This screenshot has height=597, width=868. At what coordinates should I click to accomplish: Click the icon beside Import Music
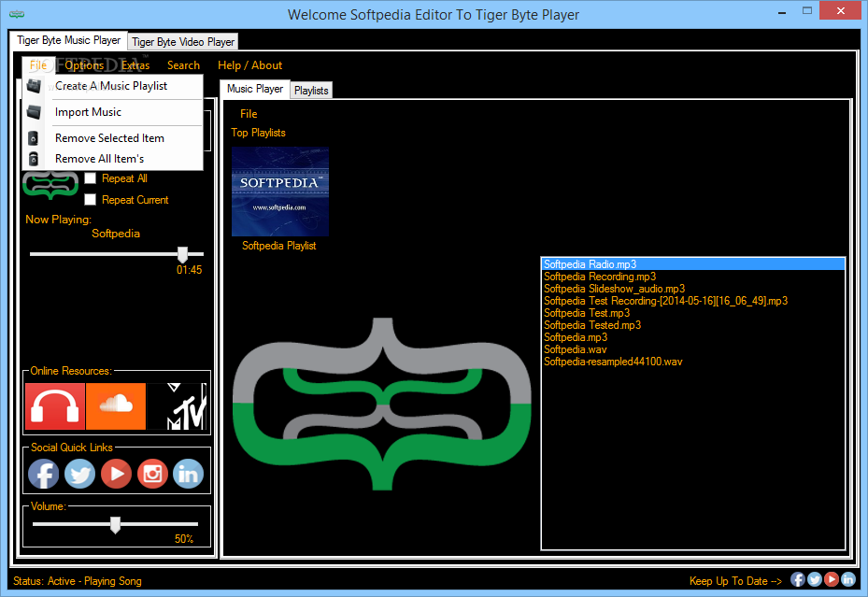(x=34, y=112)
